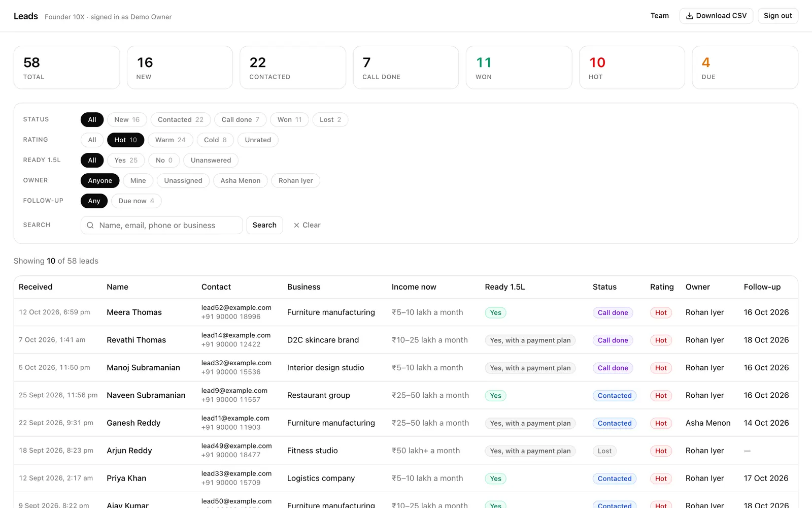
Task: Open the lead named Revathi Thomas
Action: tap(136, 340)
